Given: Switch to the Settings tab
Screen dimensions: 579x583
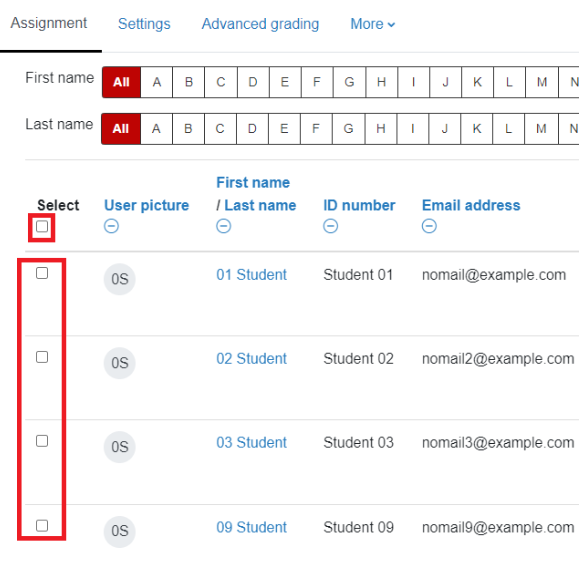Looking at the screenshot, I should (144, 24).
